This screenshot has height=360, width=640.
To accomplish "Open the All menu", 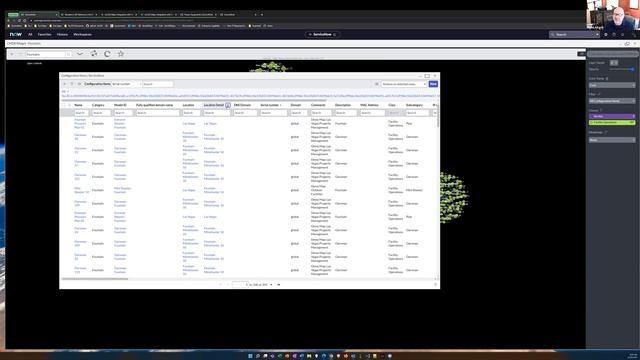I will [30, 35].
